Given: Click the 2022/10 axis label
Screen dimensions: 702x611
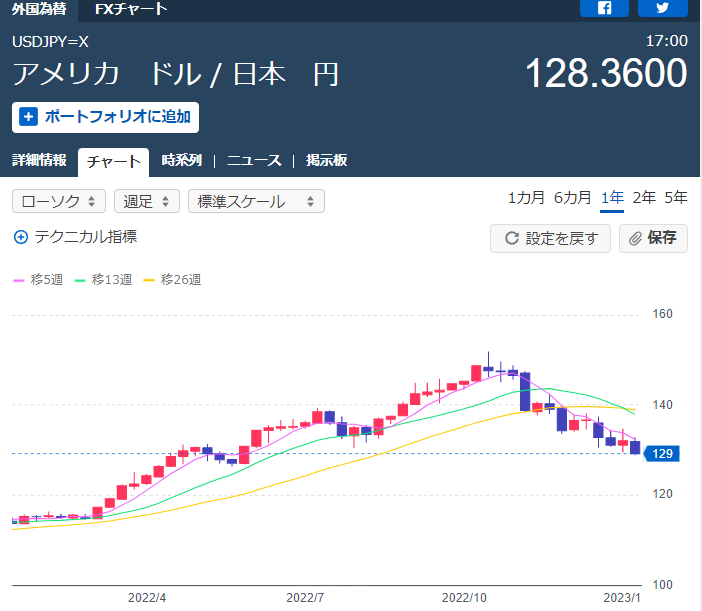Looking at the screenshot, I should pyautogui.click(x=464, y=598).
